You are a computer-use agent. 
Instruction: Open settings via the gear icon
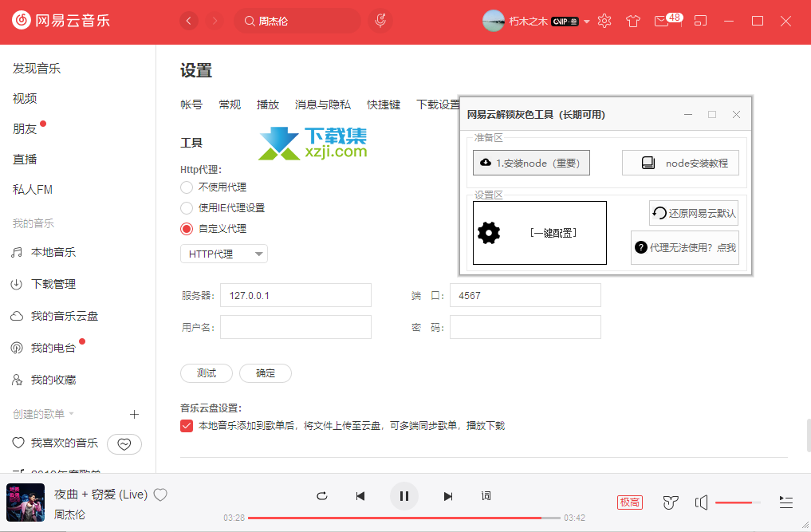click(x=604, y=22)
